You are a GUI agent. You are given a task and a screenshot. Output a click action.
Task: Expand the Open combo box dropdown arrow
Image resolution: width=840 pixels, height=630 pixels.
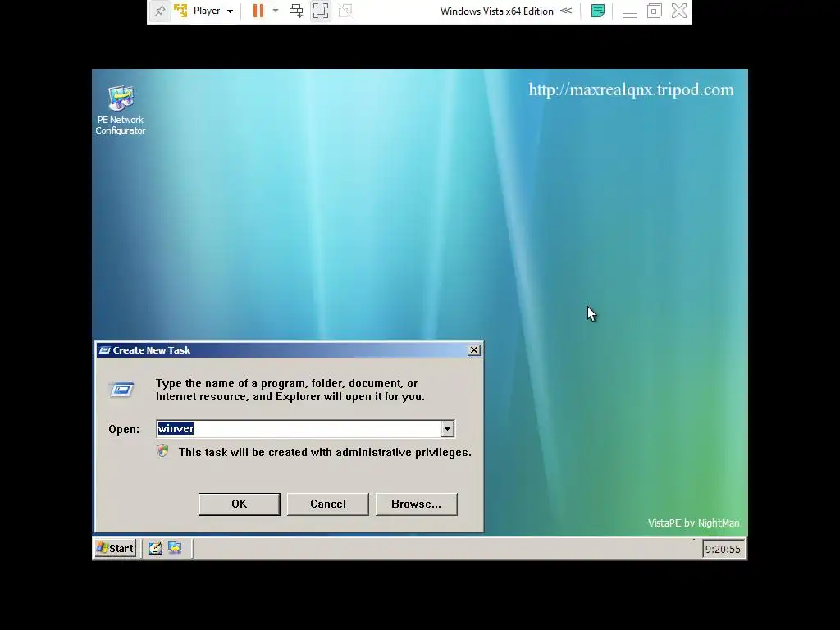447,428
